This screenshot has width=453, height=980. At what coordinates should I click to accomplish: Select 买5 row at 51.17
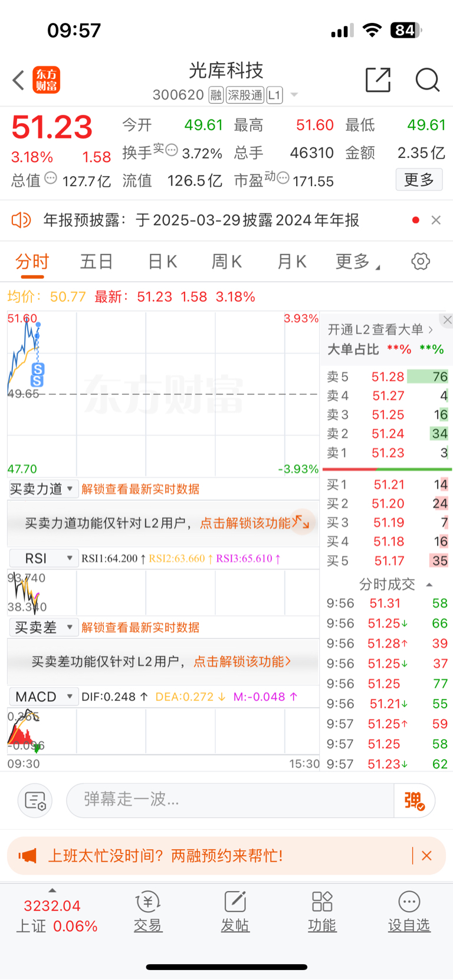click(388, 560)
